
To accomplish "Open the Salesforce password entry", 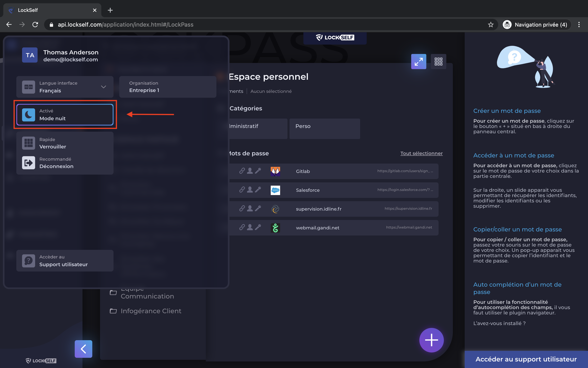I will pos(334,190).
